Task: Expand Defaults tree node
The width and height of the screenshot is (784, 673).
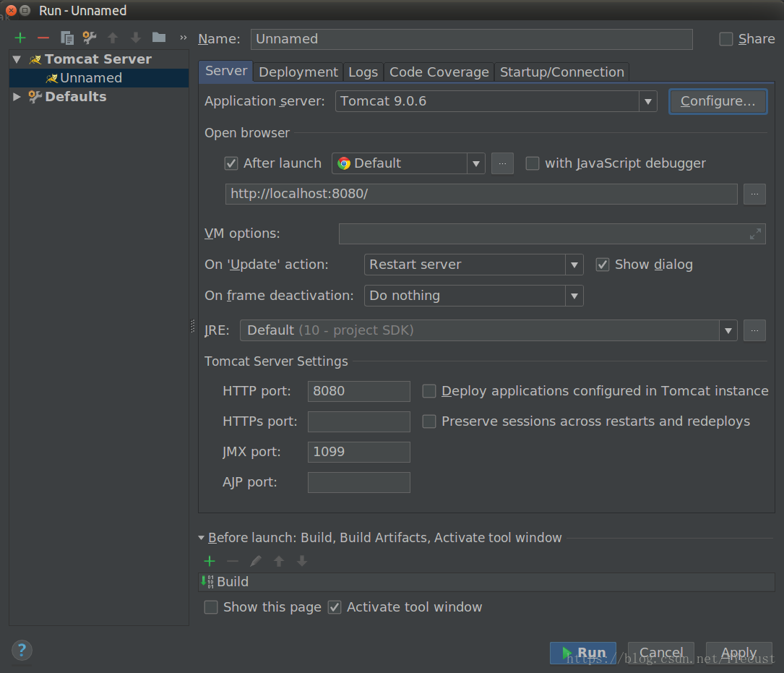Action: pos(17,97)
